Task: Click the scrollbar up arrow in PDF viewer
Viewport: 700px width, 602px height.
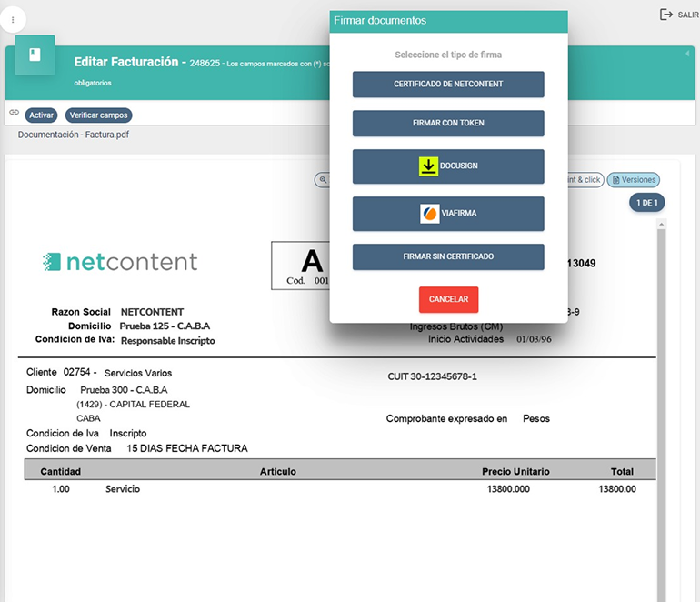Action: tap(660, 224)
